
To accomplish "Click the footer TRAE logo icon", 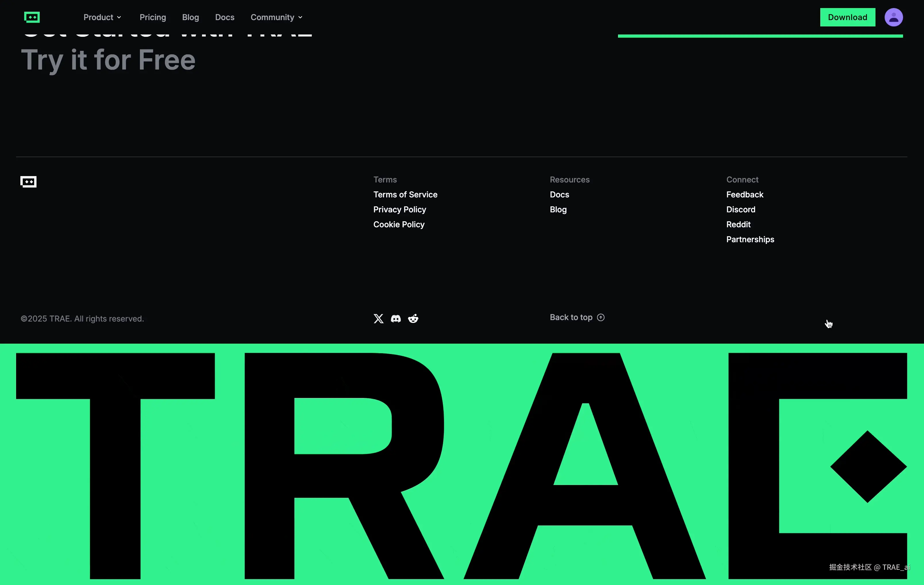I will click(x=28, y=182).
